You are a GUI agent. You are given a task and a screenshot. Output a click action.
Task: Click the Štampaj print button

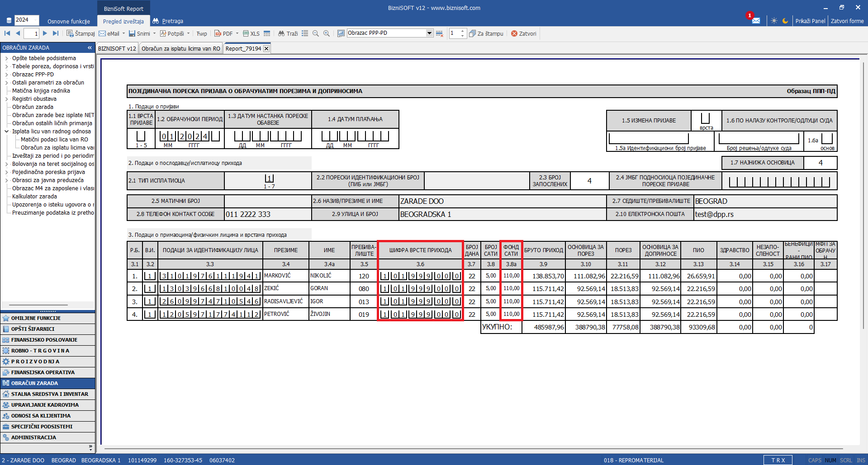(x=81, y=33)
